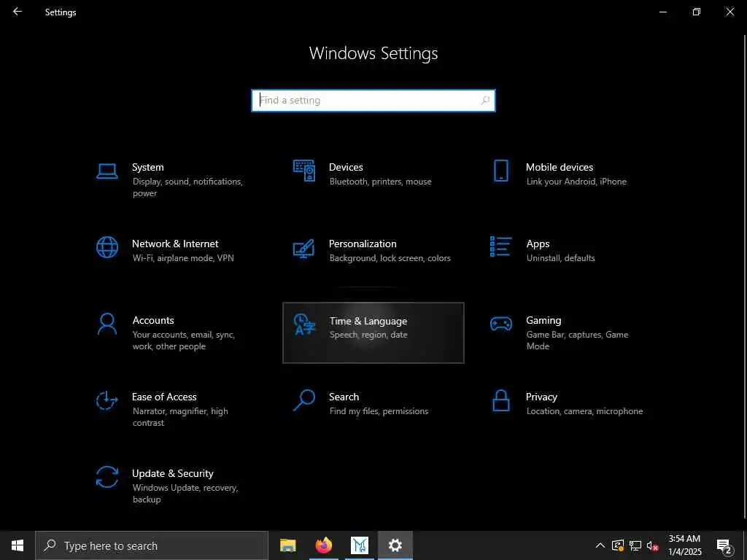Open the M app on taskbar
Image resolution: width=747 pixels, height=560 pixels.
pyautogui.click(x=360, y=545)
